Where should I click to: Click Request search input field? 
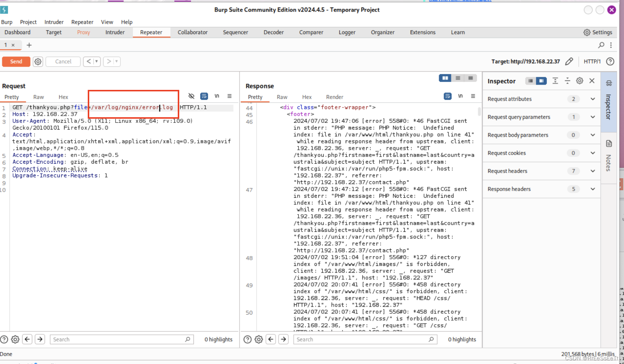click(x=122, y=339)
